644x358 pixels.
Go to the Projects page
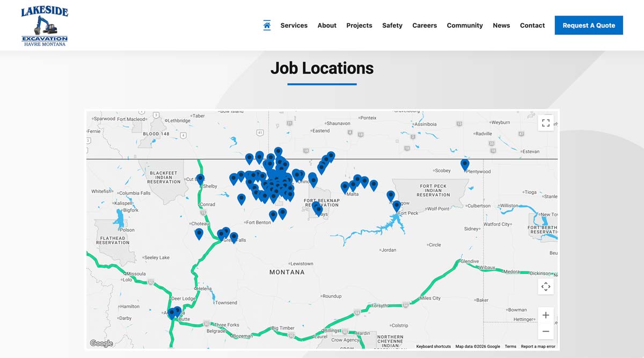point(359,25)
